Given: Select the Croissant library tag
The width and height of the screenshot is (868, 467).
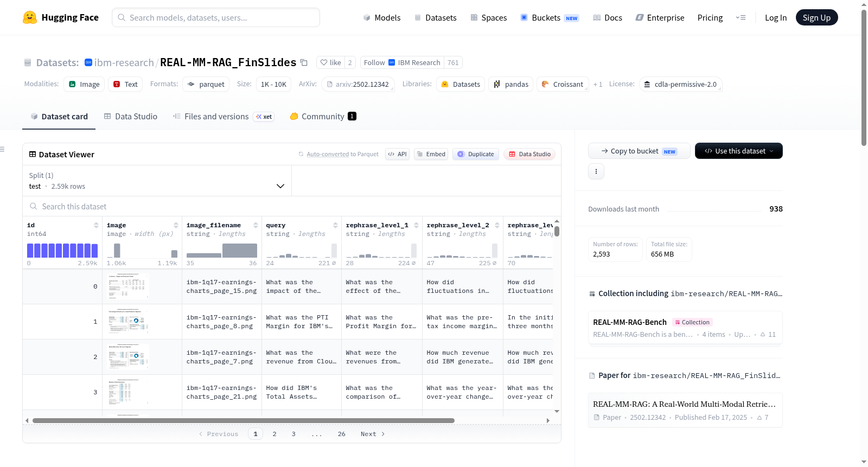Looking at the screenshot, I should [563, 84].
